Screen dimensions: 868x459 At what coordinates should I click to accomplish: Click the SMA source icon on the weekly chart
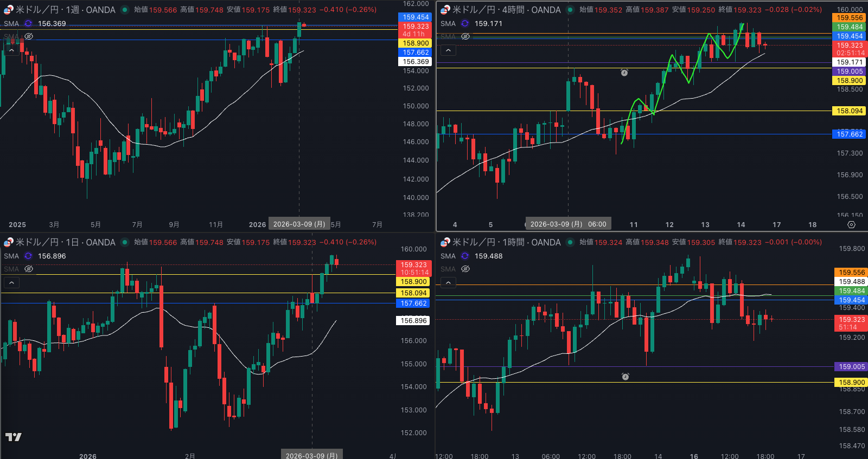(28, 24)
